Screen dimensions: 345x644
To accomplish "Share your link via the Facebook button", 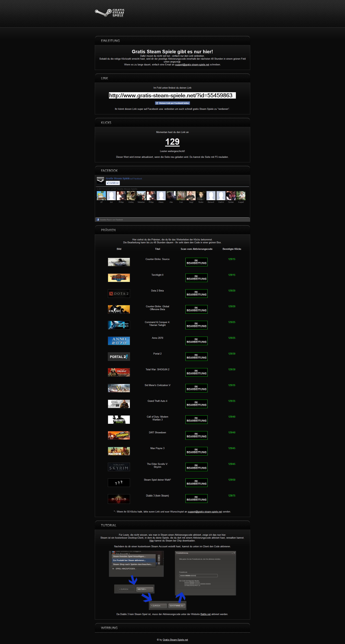I will pos(172,103).
